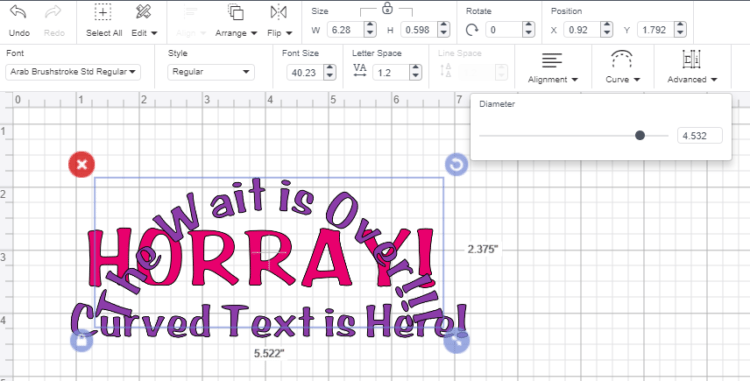
Task: Click the Redo arrow icon
Action: click(54, 12)
